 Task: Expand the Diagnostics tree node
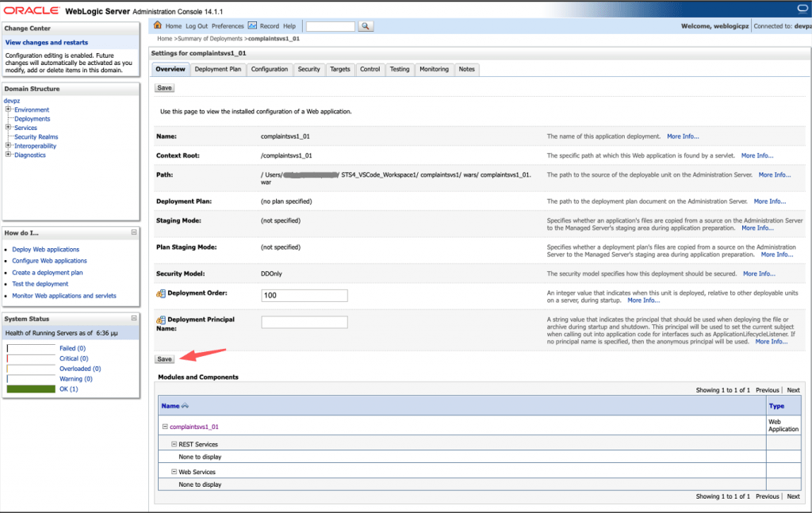[8, 155]
